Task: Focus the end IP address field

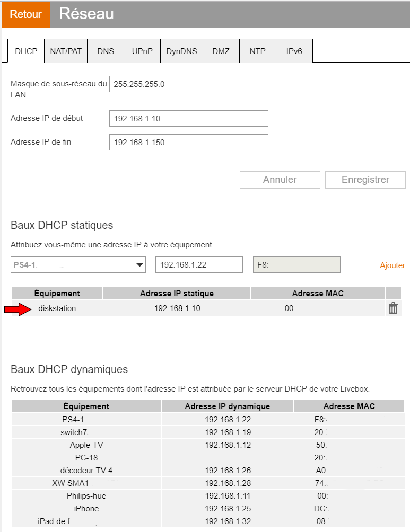Action: [188, 143]
